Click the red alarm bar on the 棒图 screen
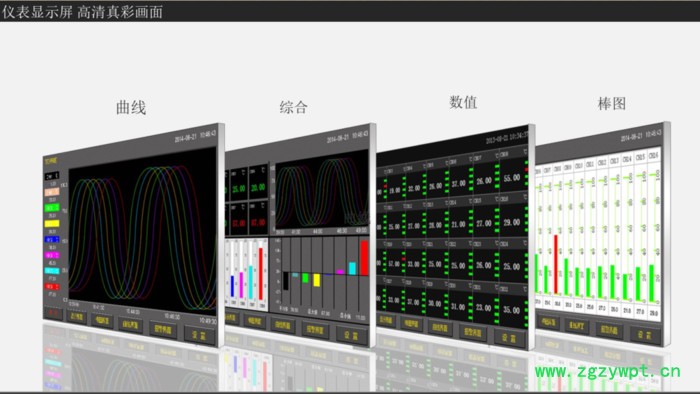Image resolution: width=700 pixels, height=394 pixels. point(556,264)
